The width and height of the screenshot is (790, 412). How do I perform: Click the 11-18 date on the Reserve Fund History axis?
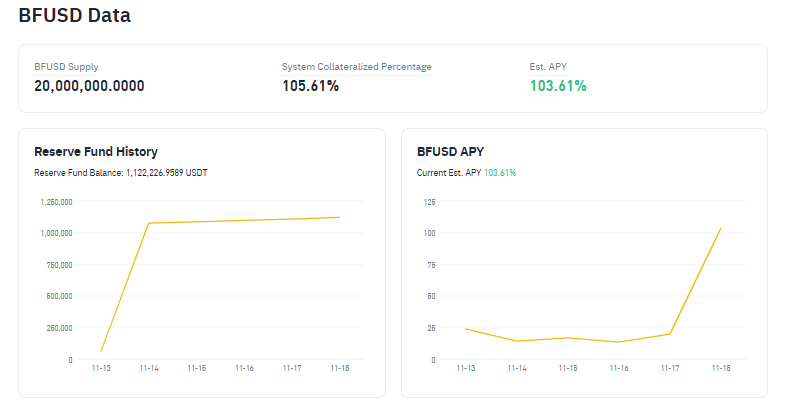[340, 368]
